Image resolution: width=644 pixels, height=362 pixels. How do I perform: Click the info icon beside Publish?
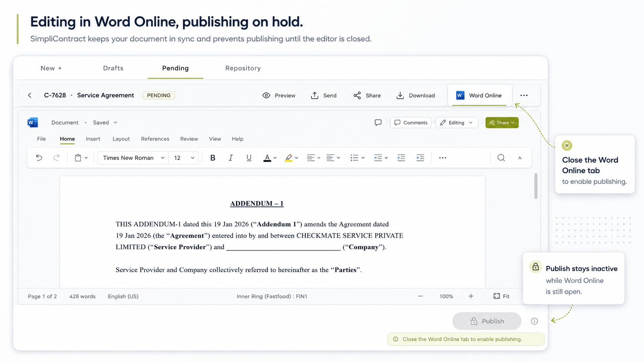tap(534, 321)
